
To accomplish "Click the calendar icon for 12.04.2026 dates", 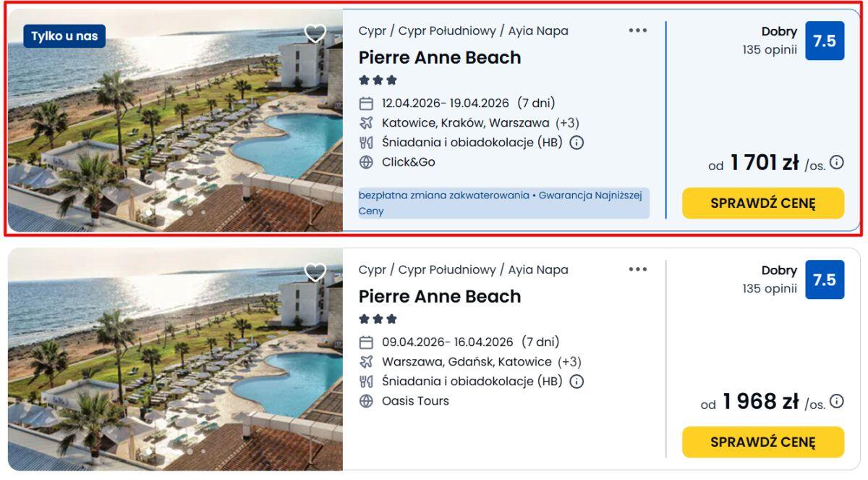I will pyautogui.click(x=366, y=104).
